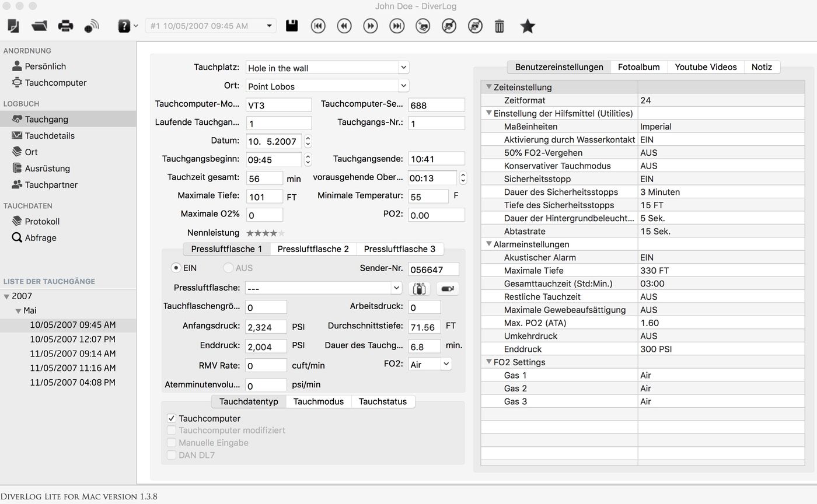Open the FO2 Air dropdown
The height and width of the screenshot is (504, 817).
pyautogui.click(x=445, y=364)
